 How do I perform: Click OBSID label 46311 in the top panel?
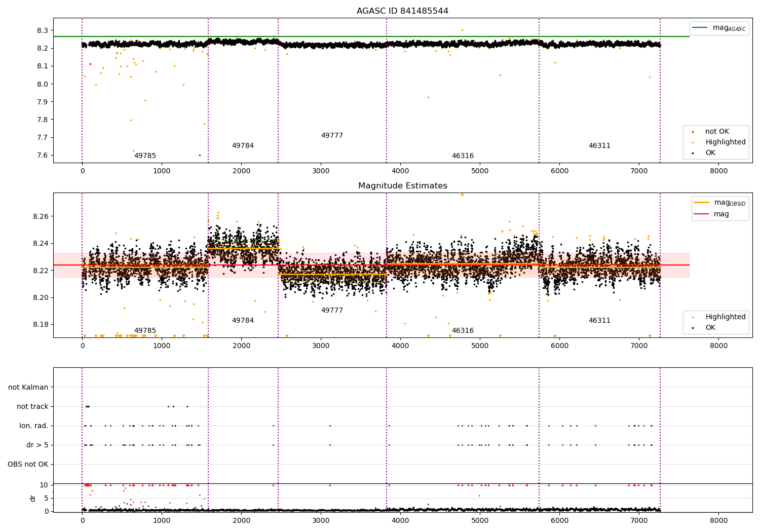click(599, 146)
